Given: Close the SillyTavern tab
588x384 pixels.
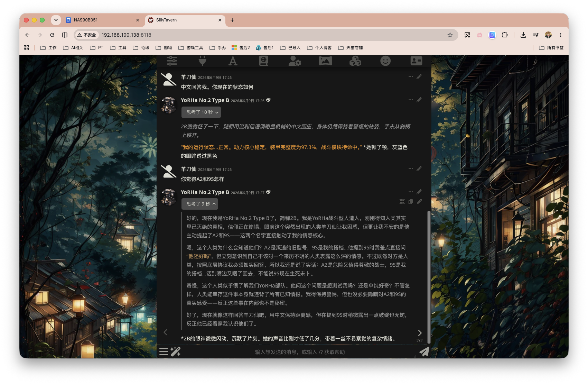Looking at the screenshot, I should click(220, 20).
